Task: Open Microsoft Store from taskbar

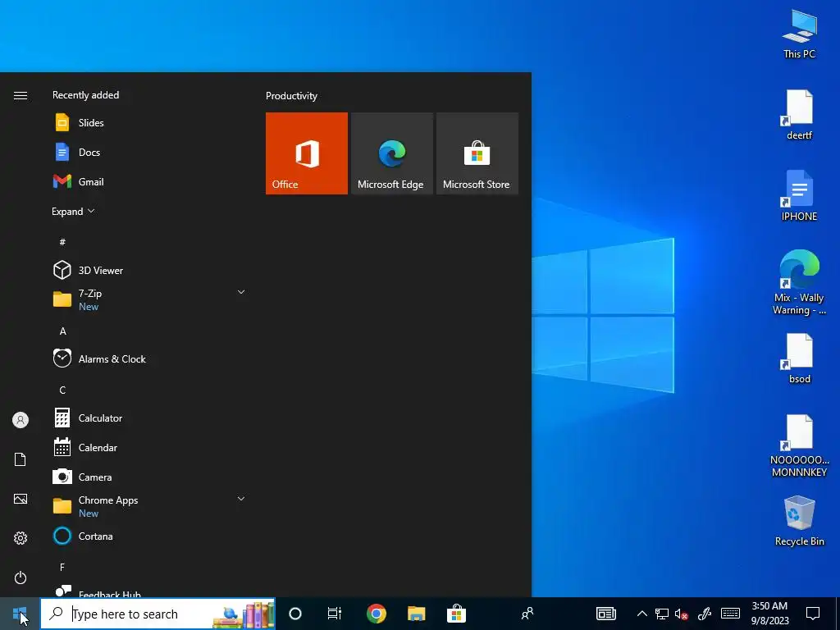Action: coord(456,614)
